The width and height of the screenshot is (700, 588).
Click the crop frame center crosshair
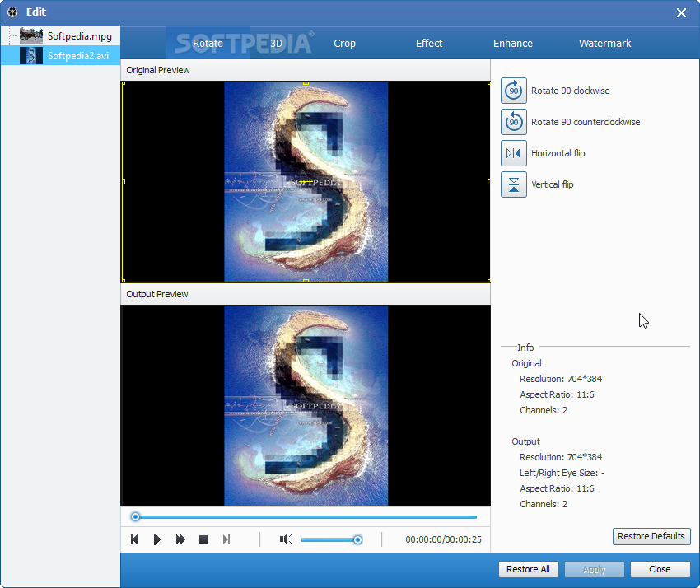[306, 181]
